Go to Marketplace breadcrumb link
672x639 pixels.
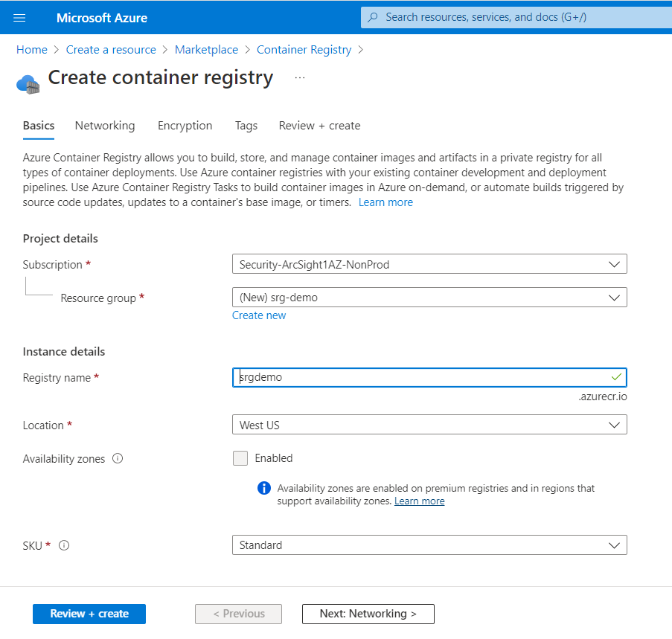pos(206,50)
